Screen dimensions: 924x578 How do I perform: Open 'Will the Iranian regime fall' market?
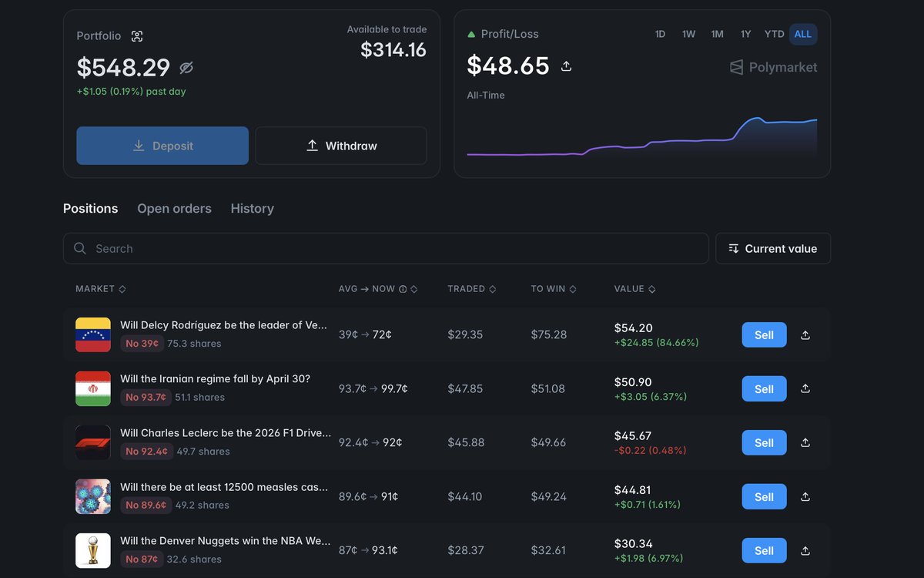pyautogui.click(x=215, y=379)
